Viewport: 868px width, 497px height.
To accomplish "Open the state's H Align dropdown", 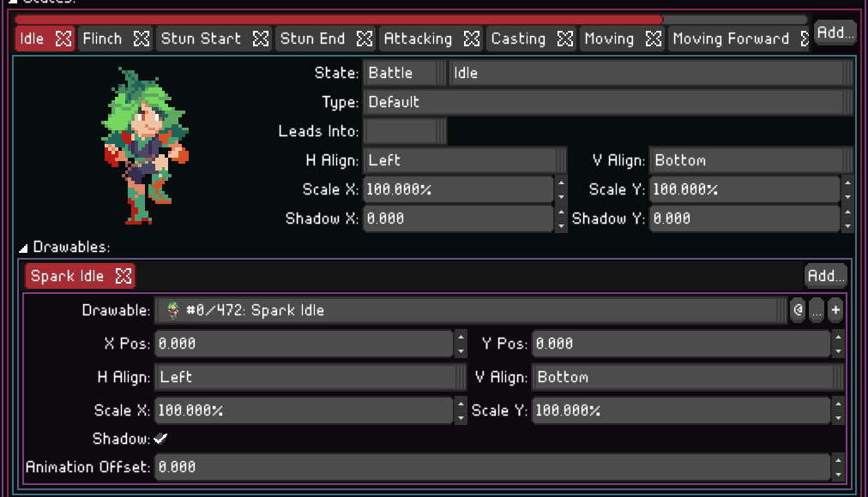I will (466, 160).
